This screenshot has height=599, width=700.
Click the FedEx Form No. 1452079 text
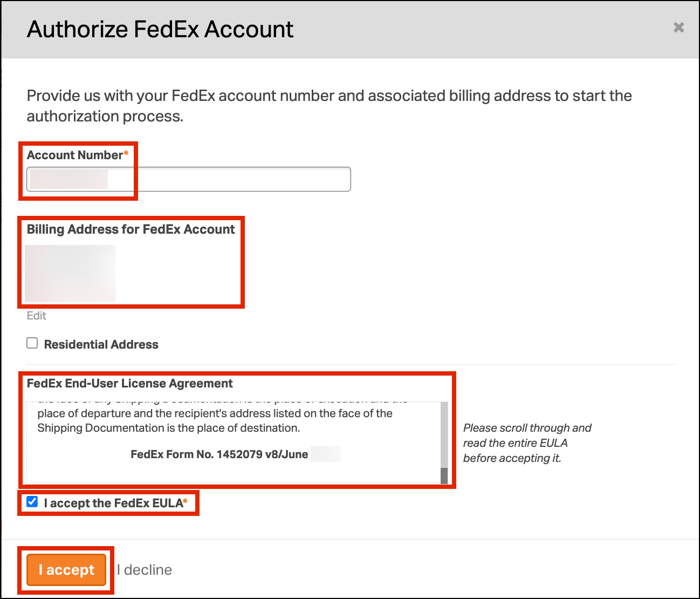point(219,454)
